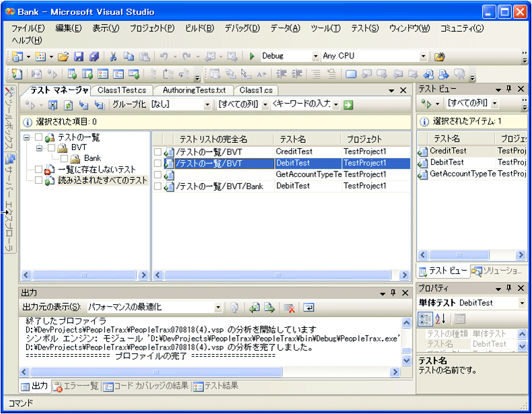This screenshot has height=414, width=532.
Task: Check the selected DebitTest BVT row checkbox
Action: click(x=158, y=163)
